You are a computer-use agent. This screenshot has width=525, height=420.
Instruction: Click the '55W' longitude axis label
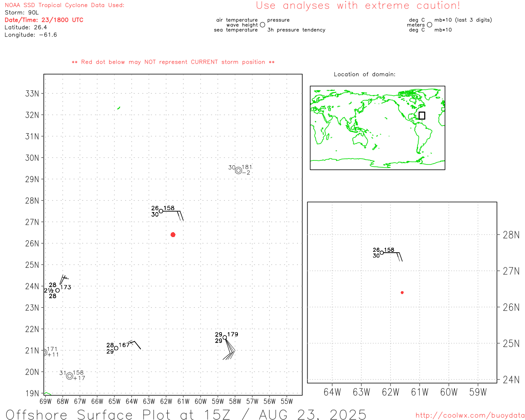tap(287, 401)
